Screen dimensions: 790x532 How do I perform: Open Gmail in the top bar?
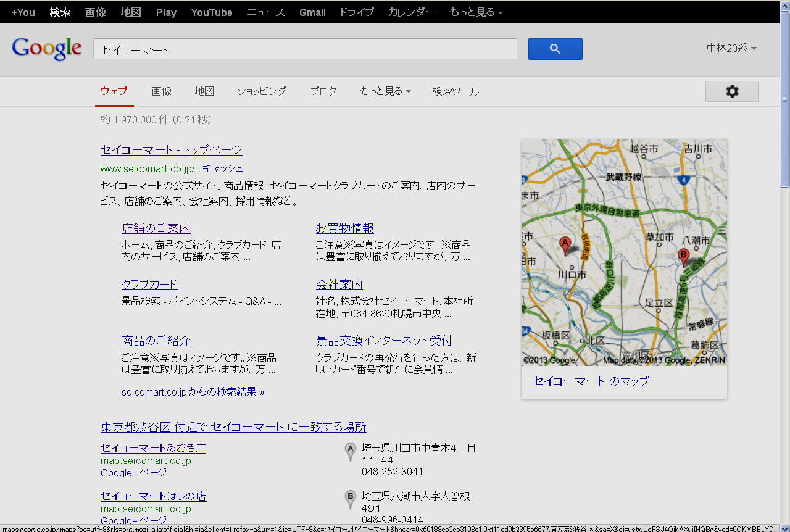click(312, 12)
